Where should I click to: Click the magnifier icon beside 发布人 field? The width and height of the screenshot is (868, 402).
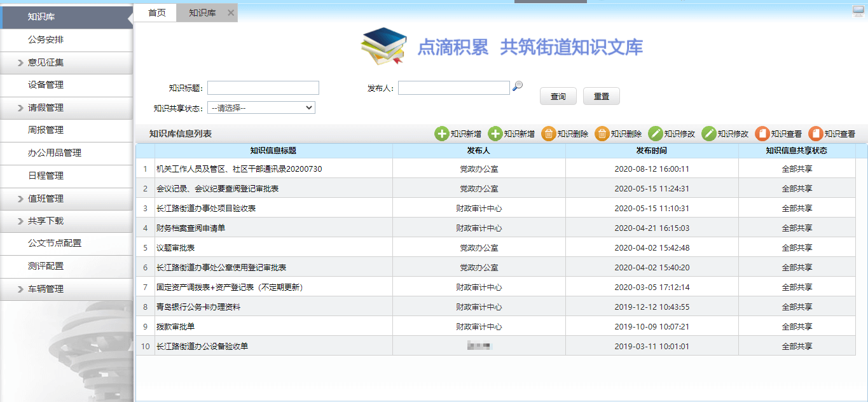coord(518,87)
